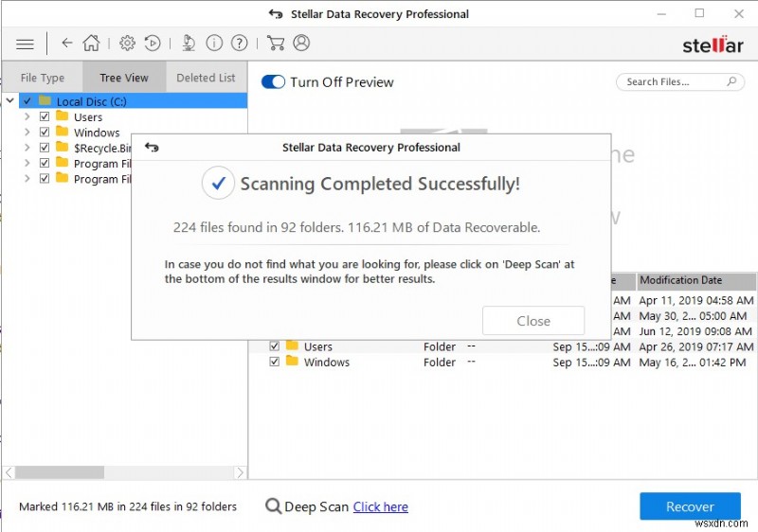The image size is (758, 532).
Task: Uncheck the Windows checkbox in tree
Action: pyautogui.click(x=44, y=132)
